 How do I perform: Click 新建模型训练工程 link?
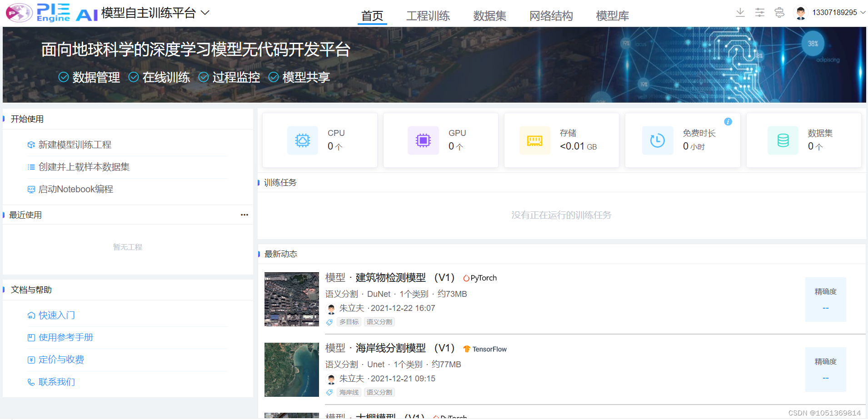tap(75, 145)
